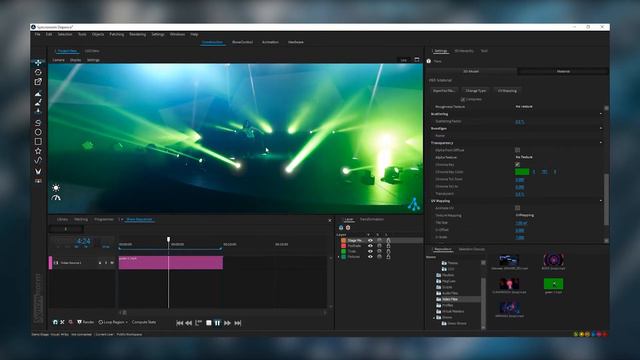Click the blue add layer icon

pyautogui.click(x=341, y=228)
